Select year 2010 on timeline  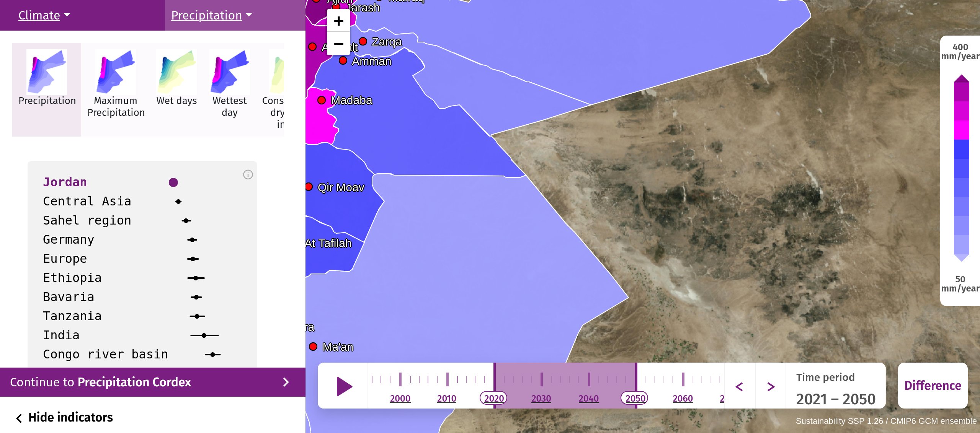447,399
